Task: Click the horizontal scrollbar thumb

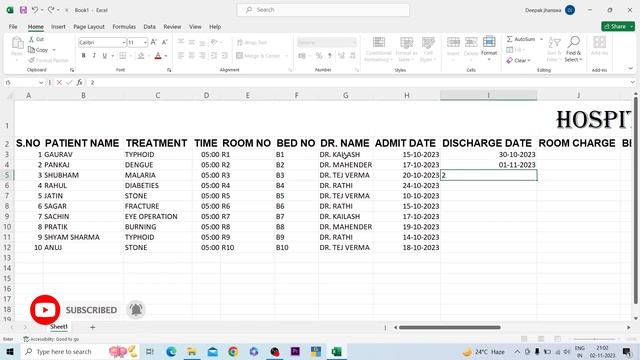Action: pos(449,327)
